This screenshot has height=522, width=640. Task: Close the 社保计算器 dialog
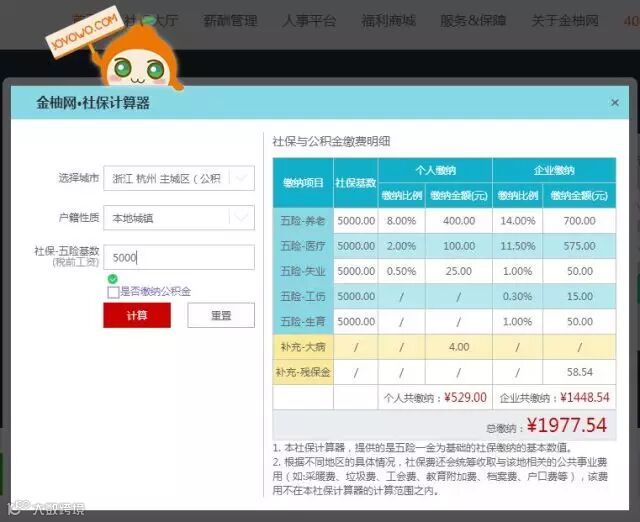point(615,102)
